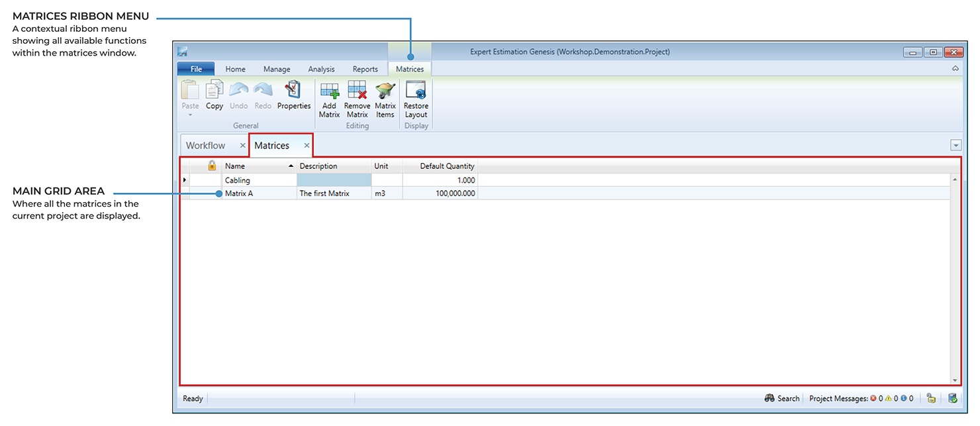Click the Project Messages error count

click(x=876, y=398)
